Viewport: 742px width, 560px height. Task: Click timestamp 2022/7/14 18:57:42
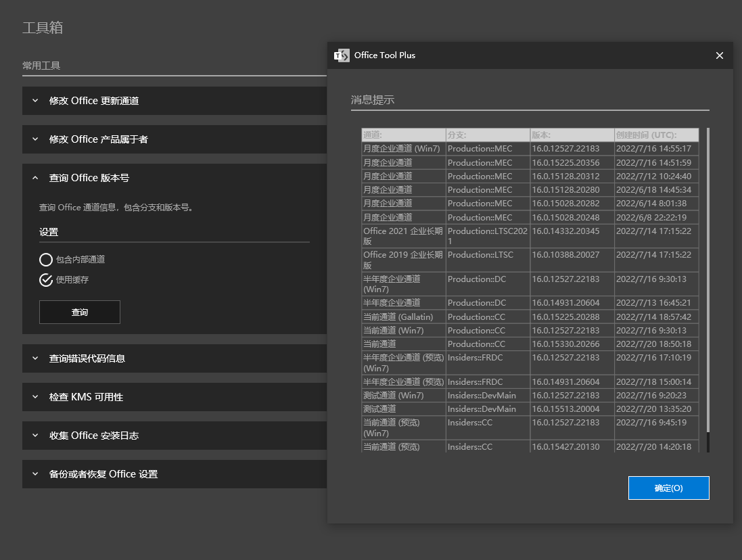(657, 317)
